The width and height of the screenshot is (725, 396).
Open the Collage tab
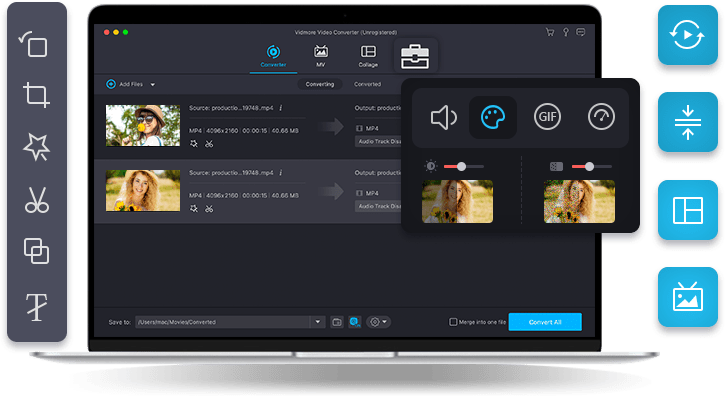(368, 56)
